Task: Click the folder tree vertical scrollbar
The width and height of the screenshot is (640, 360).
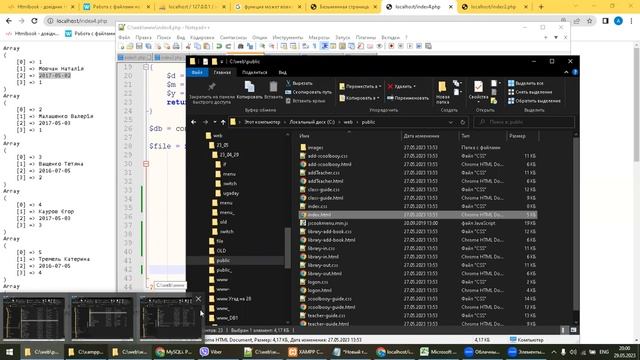Action: point(287,248)
